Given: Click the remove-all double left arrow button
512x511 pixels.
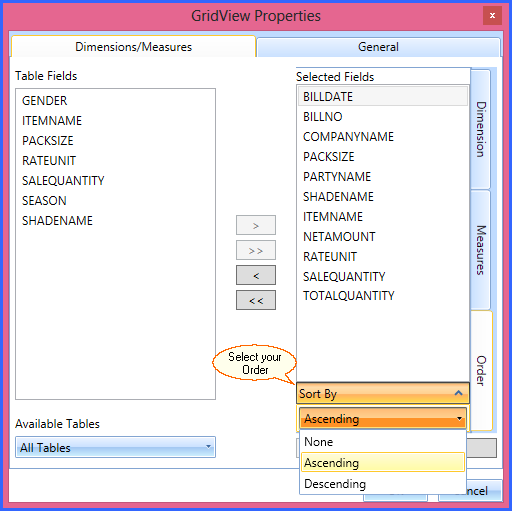Looking at the screenshot, I should [x=256, y=300].
